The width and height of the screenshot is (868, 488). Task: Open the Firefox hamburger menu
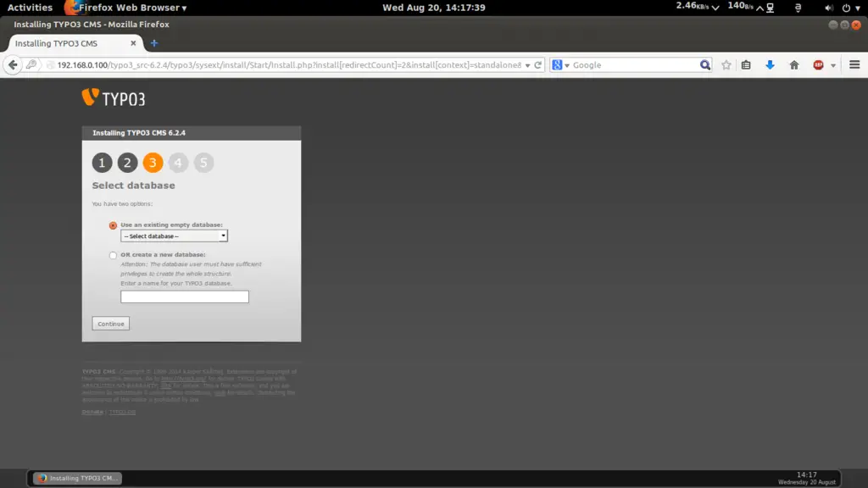[854, 64]
